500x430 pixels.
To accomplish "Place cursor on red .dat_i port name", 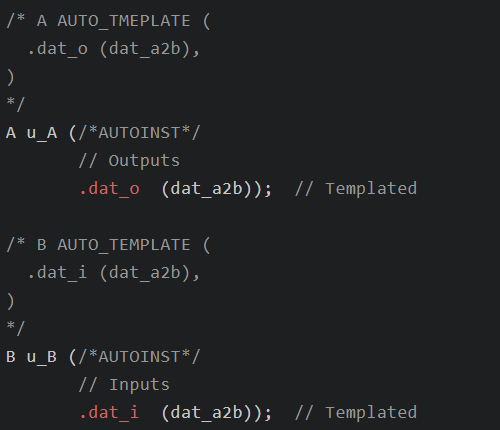I will click(109, 413).
